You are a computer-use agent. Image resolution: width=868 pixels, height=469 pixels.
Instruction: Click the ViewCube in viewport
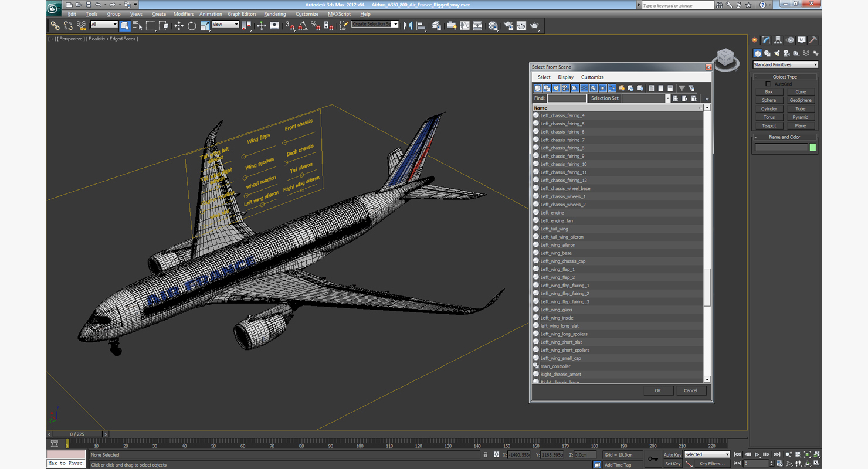pyautogui.click(x=725, y=57)
